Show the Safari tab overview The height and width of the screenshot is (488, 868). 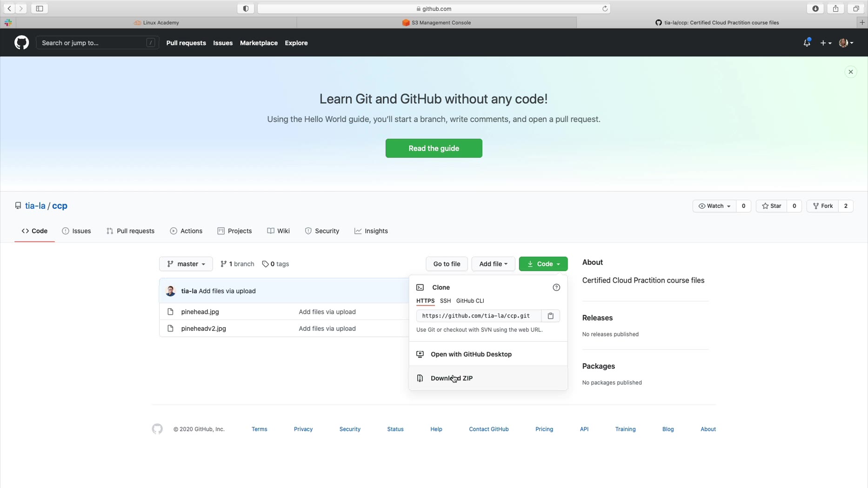pos(856,8)
